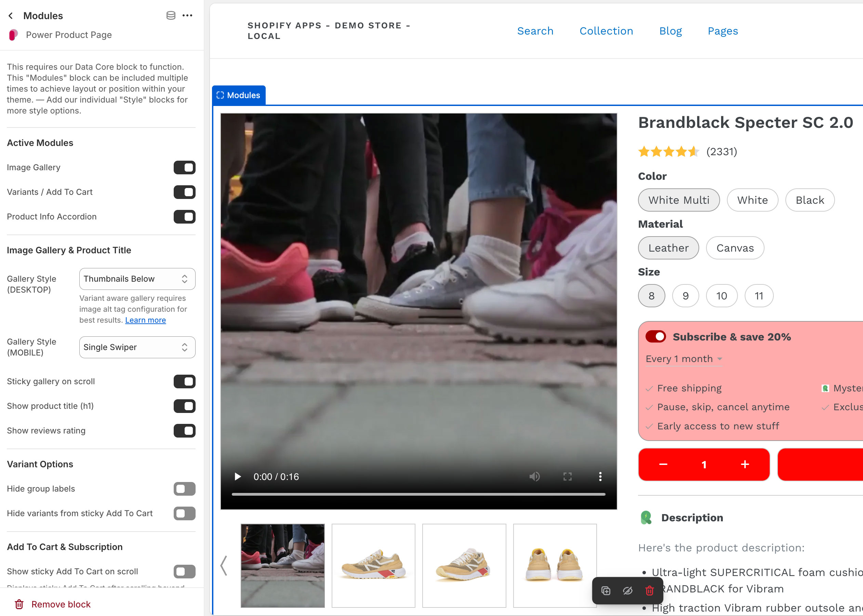This screenshot has height=616, width=863.
Task: Open the Blog navigation item
Action: tap(670, 31)
